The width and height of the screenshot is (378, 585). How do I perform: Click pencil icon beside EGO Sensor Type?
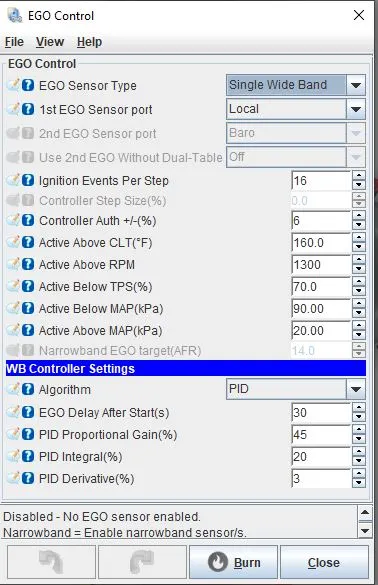click(13, 85)
